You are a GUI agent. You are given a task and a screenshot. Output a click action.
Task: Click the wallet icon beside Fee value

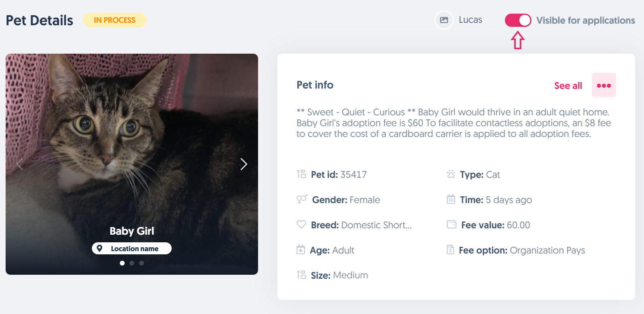click(452, 224)
